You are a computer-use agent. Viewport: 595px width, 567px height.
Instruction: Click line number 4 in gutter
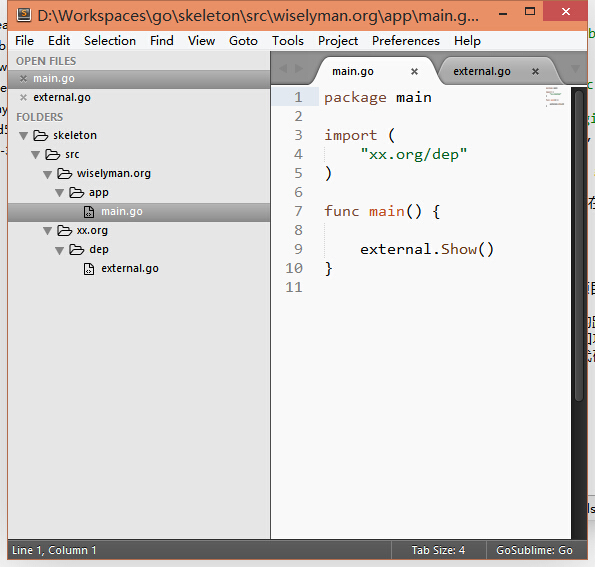coord(298,154)
